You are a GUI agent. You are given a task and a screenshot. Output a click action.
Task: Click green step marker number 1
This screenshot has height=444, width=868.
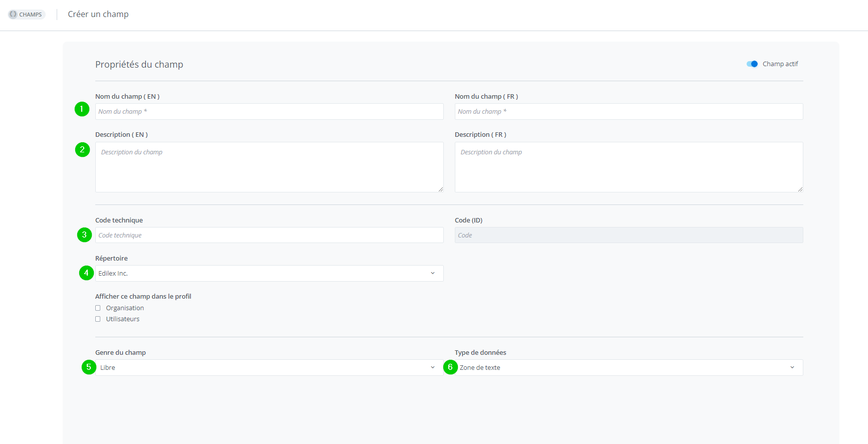(x=82, y=109)
